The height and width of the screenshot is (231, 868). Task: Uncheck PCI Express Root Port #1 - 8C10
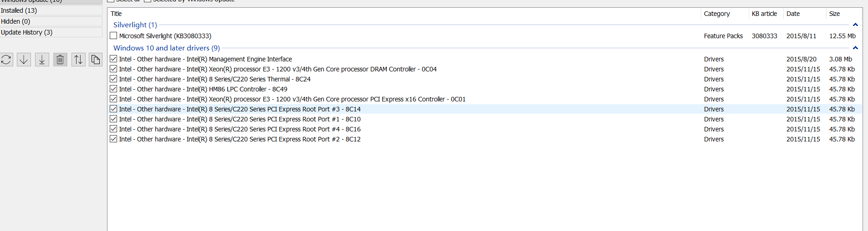click(x=113, y=119)
